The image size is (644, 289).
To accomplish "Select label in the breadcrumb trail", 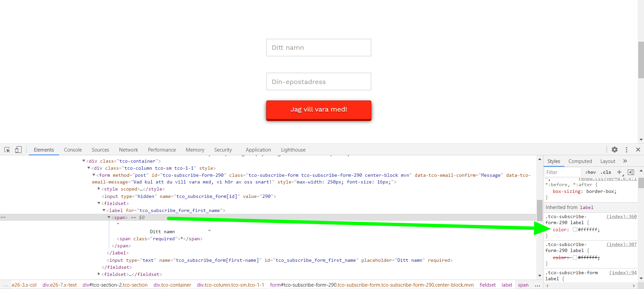I will pos(507,285).
